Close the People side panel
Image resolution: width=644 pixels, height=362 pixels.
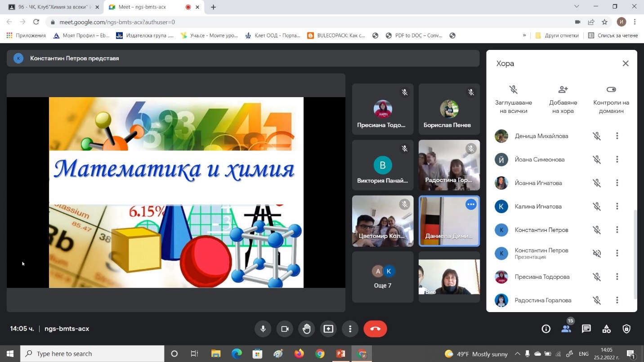[625, 63]
